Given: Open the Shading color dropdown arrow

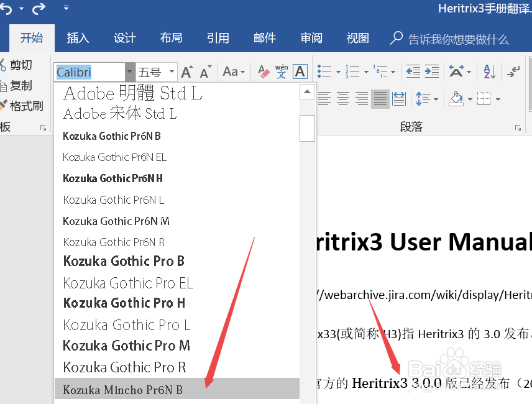Looking at the screenshot, I should [470, 99].
